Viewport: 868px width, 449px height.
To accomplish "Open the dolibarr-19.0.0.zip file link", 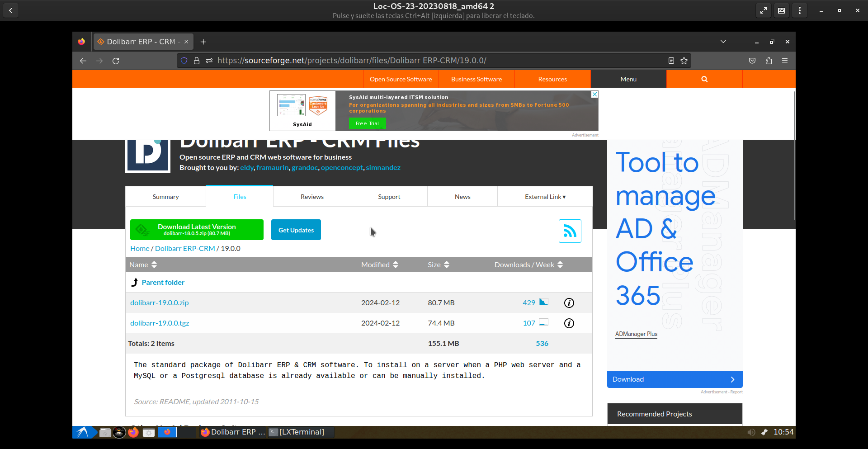I will point(160,303).
